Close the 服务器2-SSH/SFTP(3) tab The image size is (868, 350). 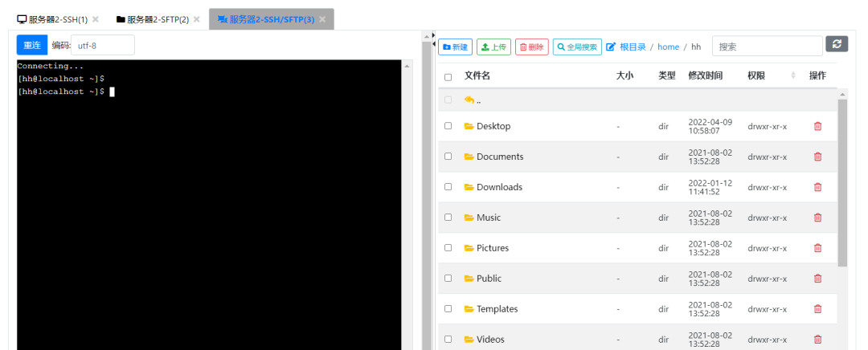pyautogui.click(x=322, y=19)
